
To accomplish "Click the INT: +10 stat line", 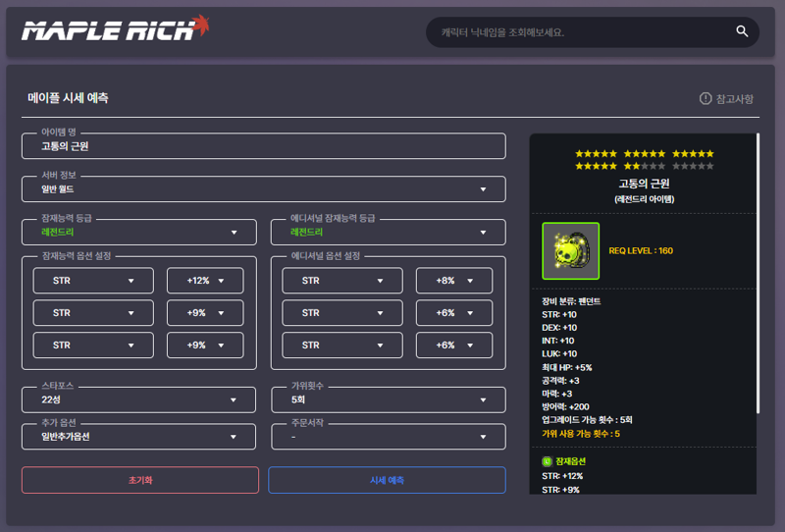I will pyautogui.click(x=557, y=341).
